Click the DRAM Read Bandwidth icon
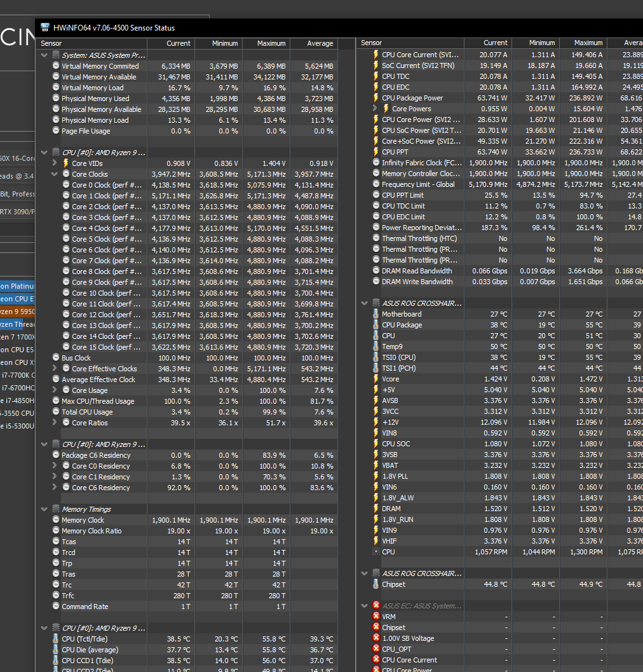This screenshot has height=672, width=643. (376, 270)
